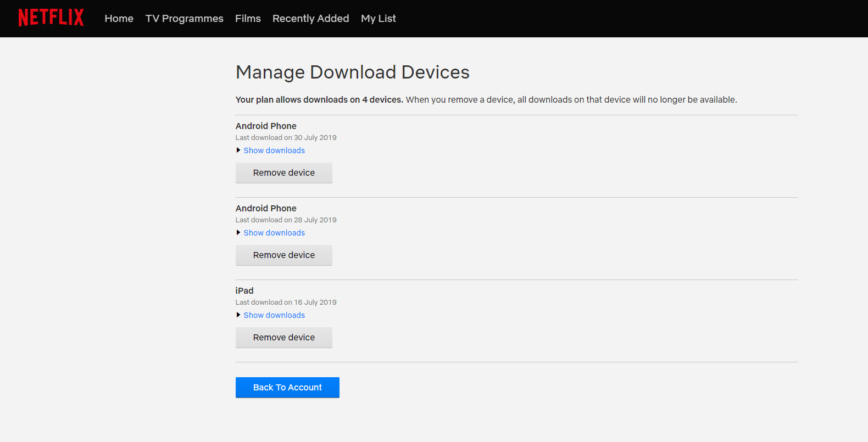Click the Netflix logo
The height and width of the screenshot is (442, 868).
51,18
